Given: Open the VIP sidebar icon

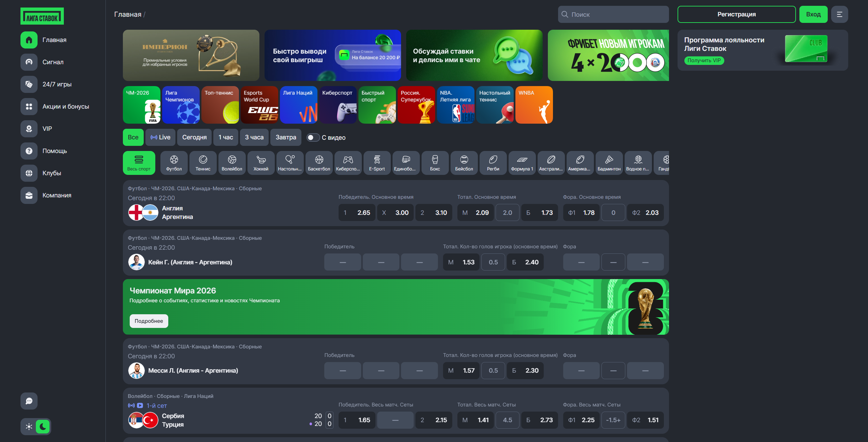Looking at the screenshot, I should click(29, 129).
